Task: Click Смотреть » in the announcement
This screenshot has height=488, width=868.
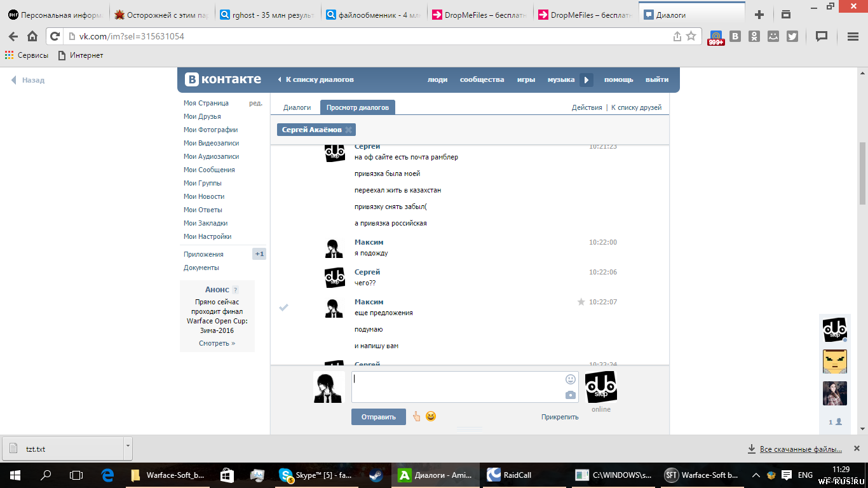Action: click(217, 343)
